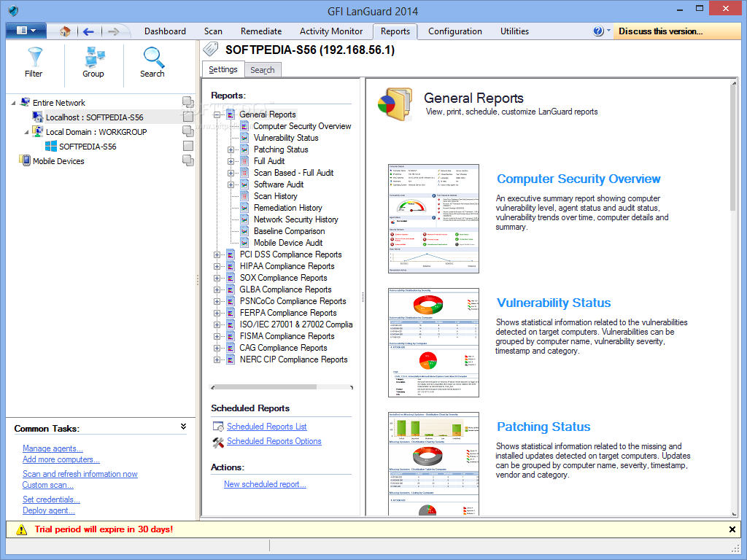This screenshot has width=747, height=560.
Task: Expand the Patching Status tree node
Action: coord(231,149)
